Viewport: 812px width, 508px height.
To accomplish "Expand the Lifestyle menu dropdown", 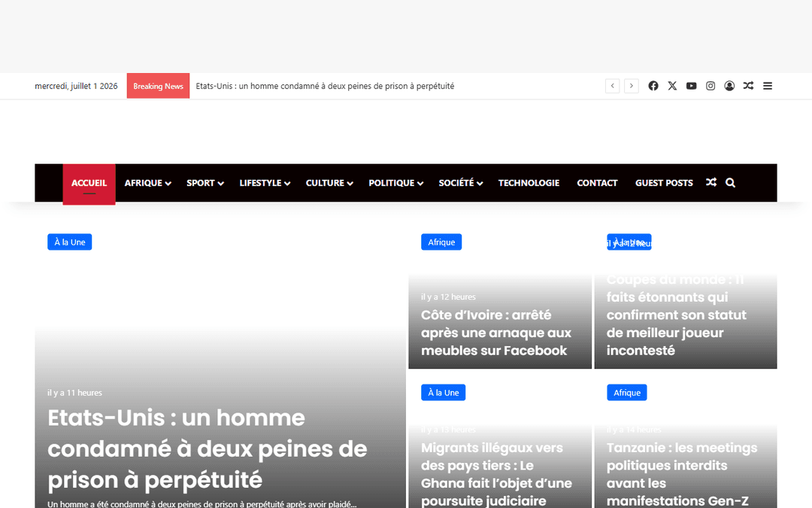I will (265, 183).
